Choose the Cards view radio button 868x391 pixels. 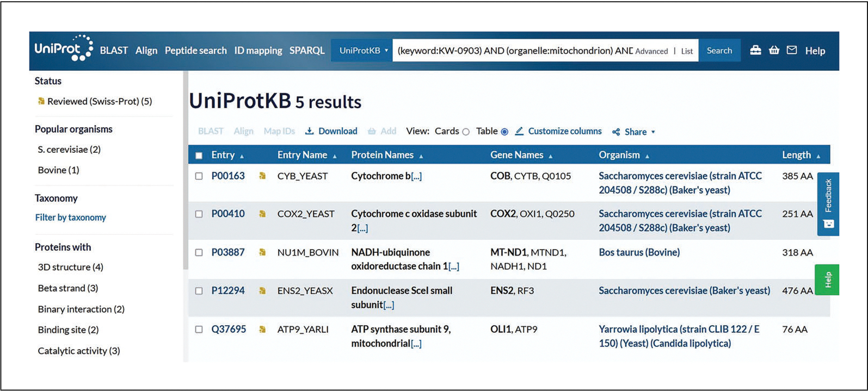click(x=466, y=132)
